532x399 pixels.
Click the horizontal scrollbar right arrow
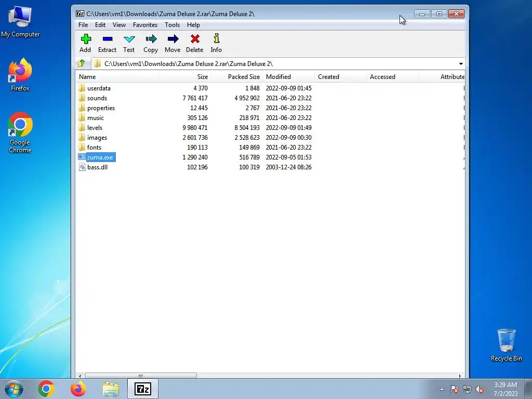pyautogui.click(x=460, y=376)
